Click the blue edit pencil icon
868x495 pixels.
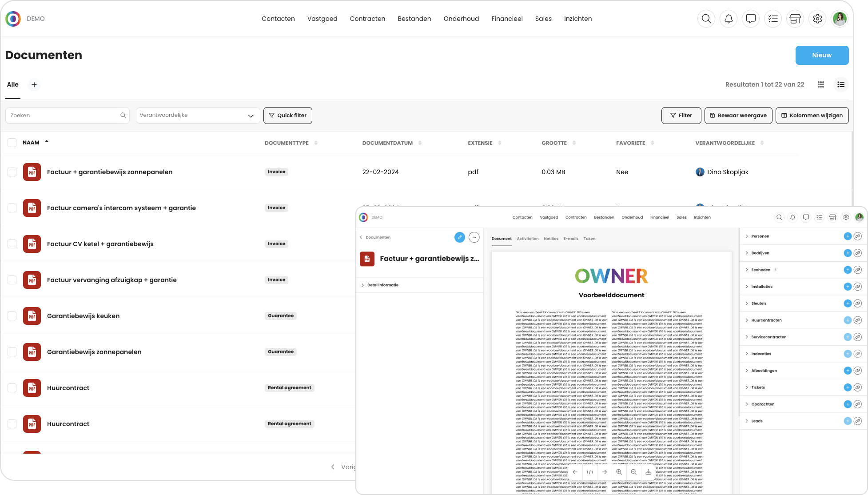460,237
